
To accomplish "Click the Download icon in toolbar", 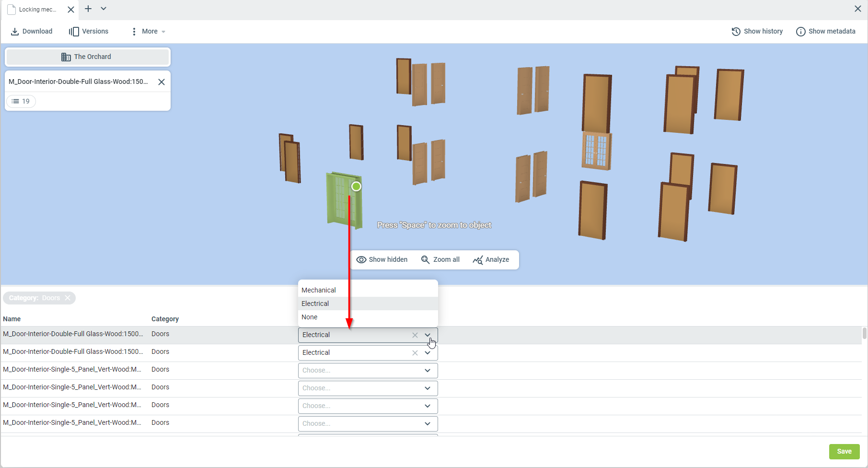I will tap(15, 32).
